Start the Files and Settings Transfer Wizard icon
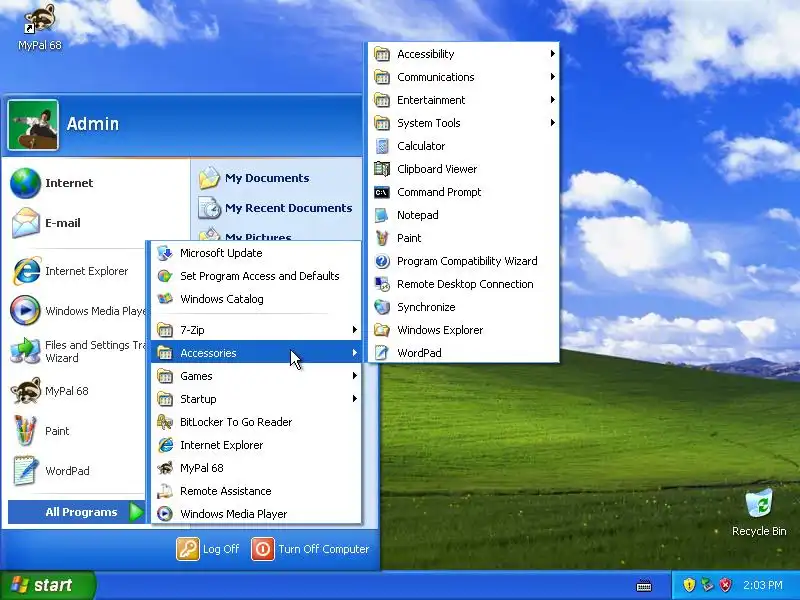The width and height of the screenshot is (800, 600). coord(25,351)
